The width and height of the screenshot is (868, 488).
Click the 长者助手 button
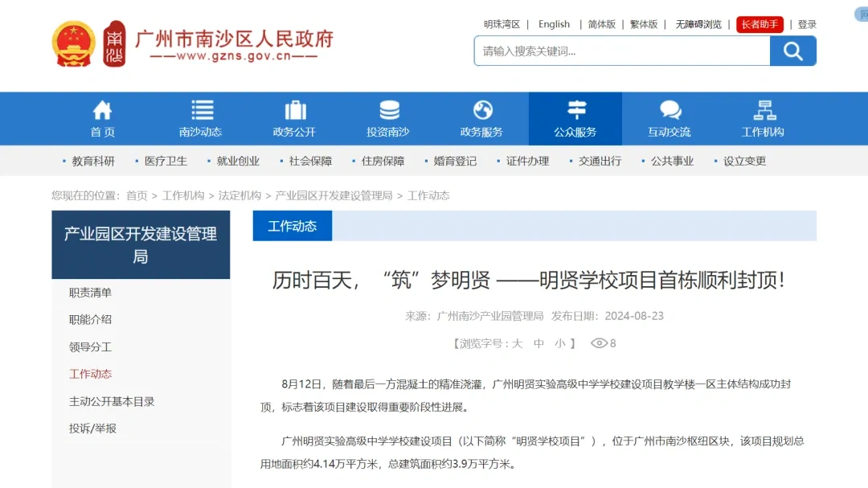[x=759, y=24]
